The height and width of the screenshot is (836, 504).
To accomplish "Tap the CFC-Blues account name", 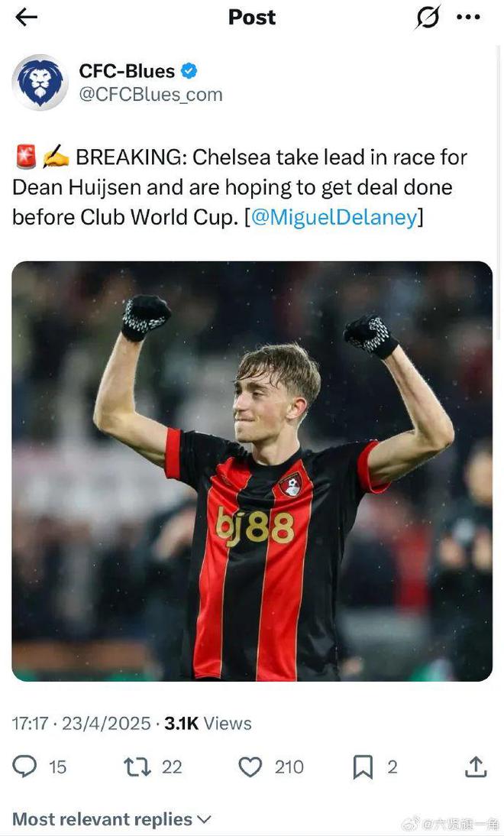I will (127, 71).
